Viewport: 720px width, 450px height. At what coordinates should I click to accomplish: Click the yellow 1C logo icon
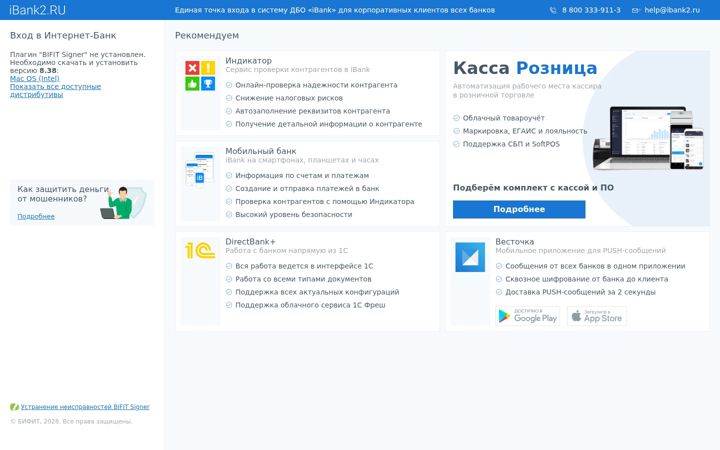[x=200, y=251]
